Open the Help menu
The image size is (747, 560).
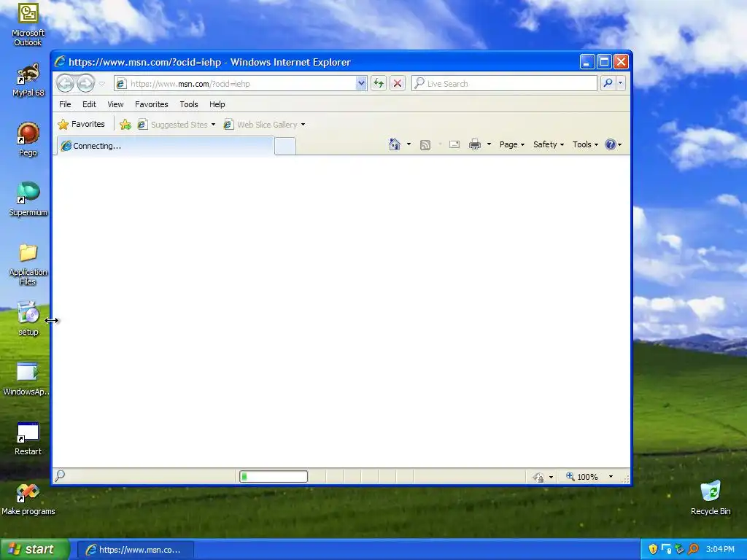(217, 104)
